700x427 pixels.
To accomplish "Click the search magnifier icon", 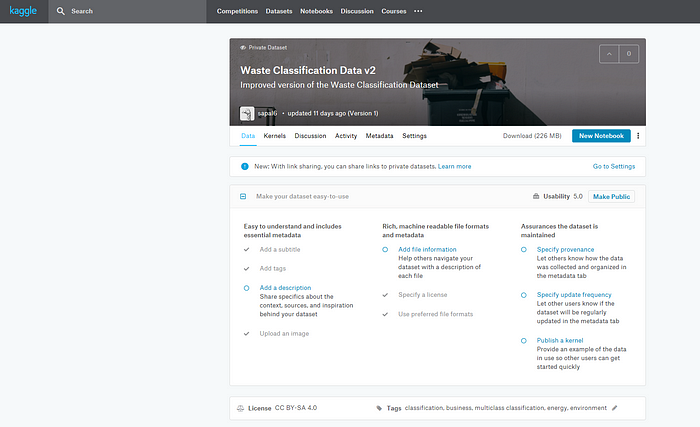I will pyautogui.click(x=61, y=11).
